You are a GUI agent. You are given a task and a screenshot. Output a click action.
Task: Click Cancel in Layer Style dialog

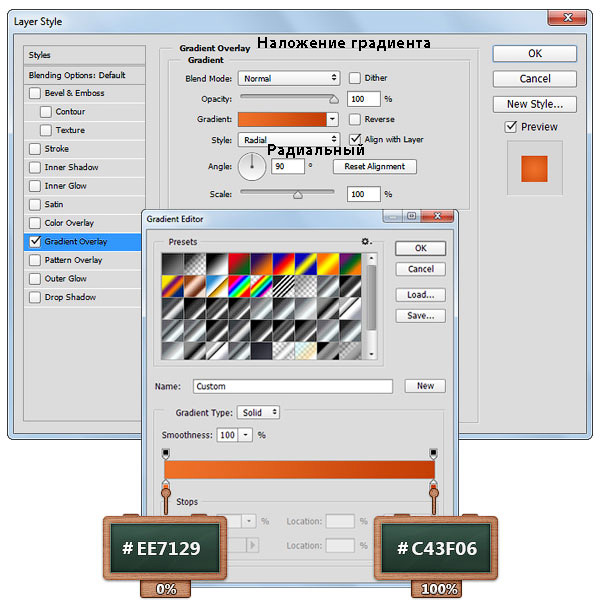pyautogui.click(x=535, y=79)
